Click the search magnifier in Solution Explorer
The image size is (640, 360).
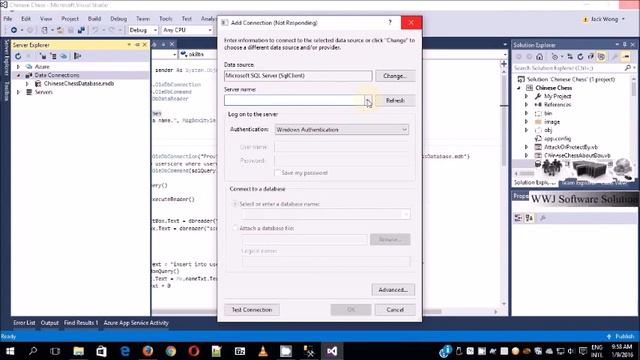[x=628, y=68]
